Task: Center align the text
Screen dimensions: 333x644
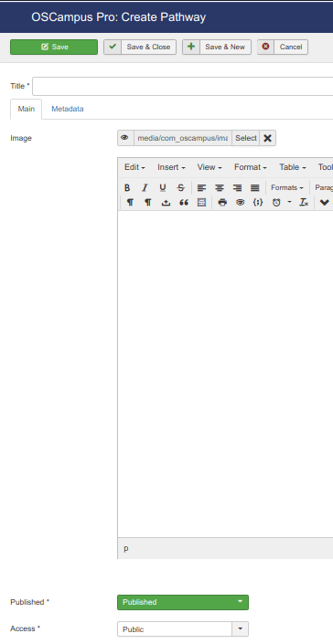Action: [x=220, y=187]
